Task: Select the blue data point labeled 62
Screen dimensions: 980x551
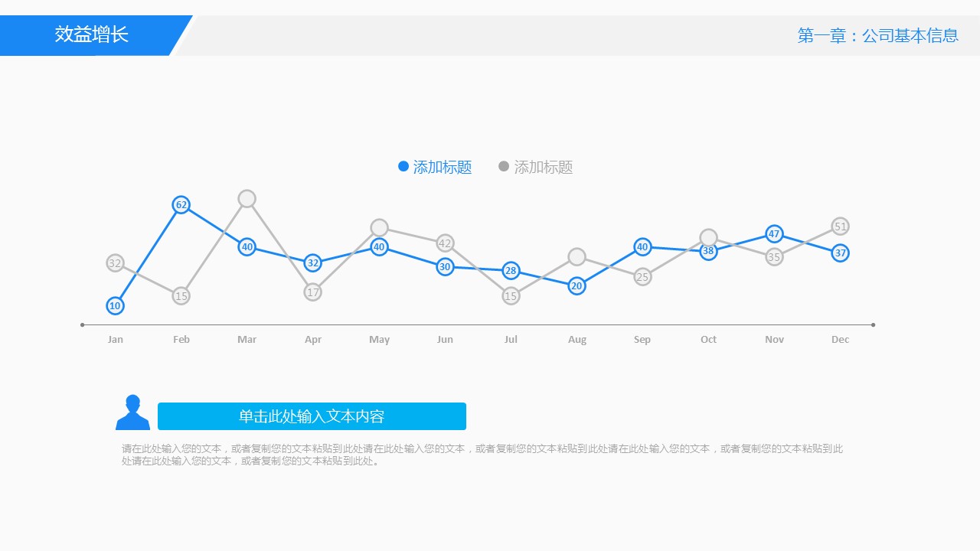Action: [181, 204]
